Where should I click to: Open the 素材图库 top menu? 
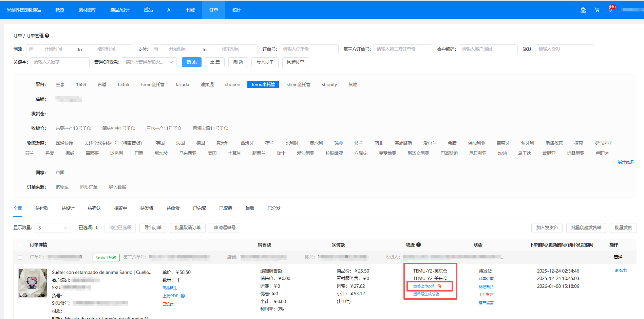pyautogui.click(x=87, y=10)
